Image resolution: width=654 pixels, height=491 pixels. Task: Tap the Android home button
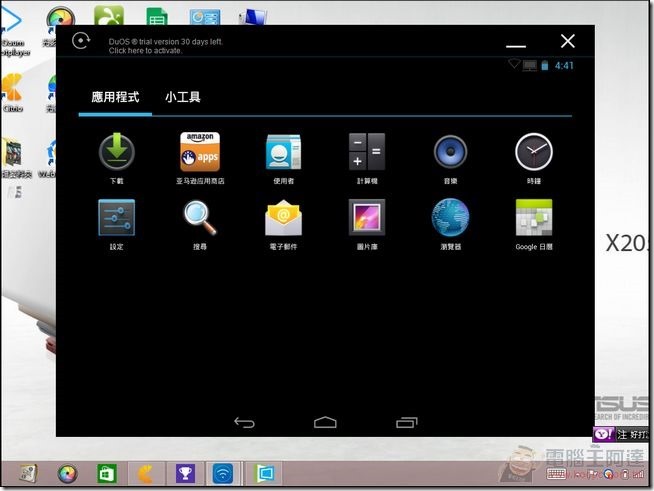click(325, 422)
